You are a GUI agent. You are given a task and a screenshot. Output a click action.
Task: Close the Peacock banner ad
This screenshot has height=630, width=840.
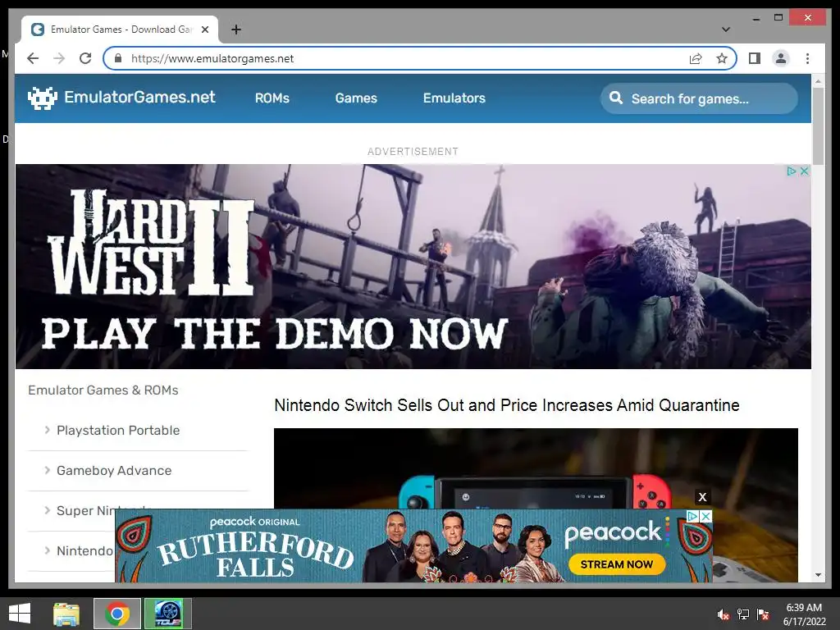(x=706, y=516)
